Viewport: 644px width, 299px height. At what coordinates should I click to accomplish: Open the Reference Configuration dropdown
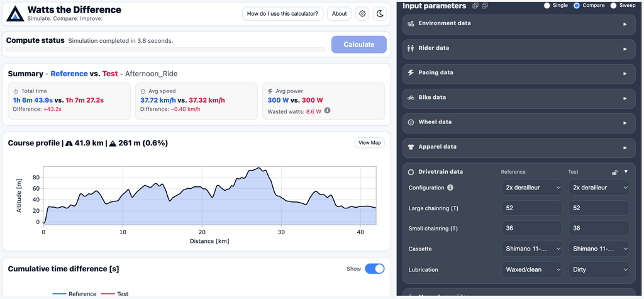point(531,188)
